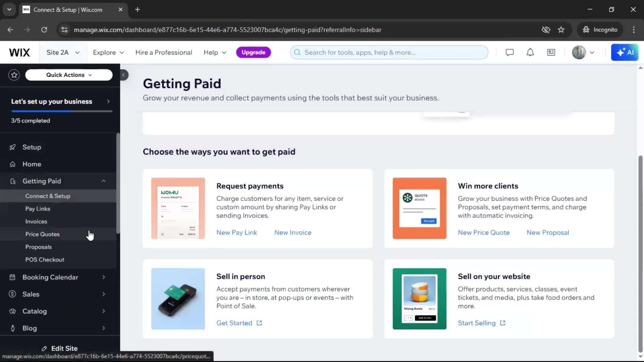644x362 pixels.
Task: Open Let's set up your business arrow
Action: tap(108, 101)
